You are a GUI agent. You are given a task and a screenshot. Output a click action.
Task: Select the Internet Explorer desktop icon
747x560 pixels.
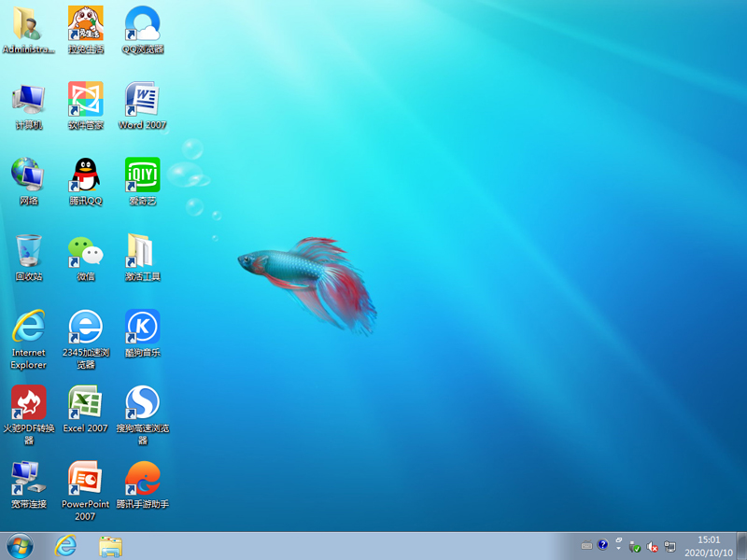point(28,328)
